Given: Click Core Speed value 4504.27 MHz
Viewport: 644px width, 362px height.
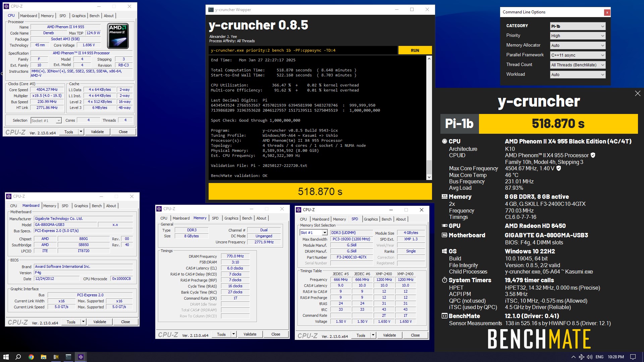Looking at the screenshot, I should [x=47, y=90].
